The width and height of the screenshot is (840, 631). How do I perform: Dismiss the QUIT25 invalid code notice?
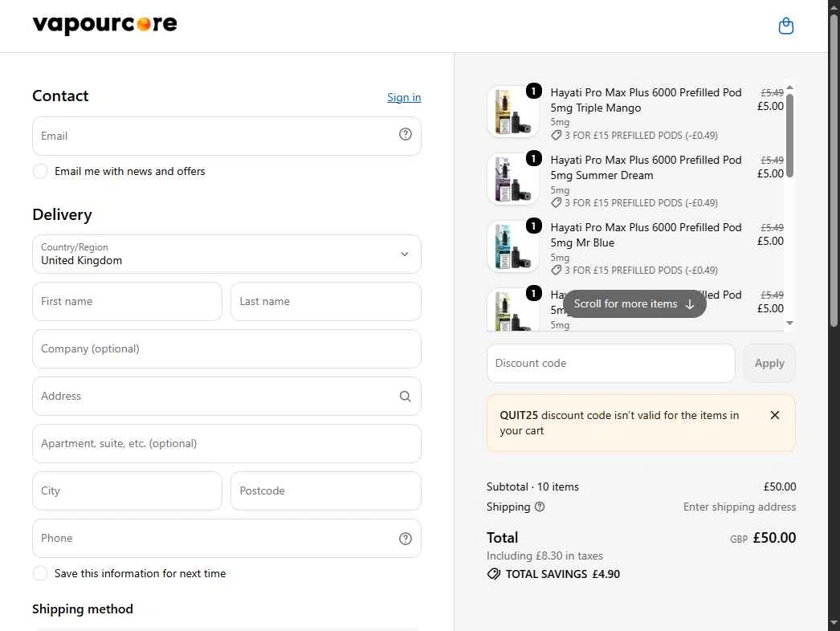tap(774, 415)
